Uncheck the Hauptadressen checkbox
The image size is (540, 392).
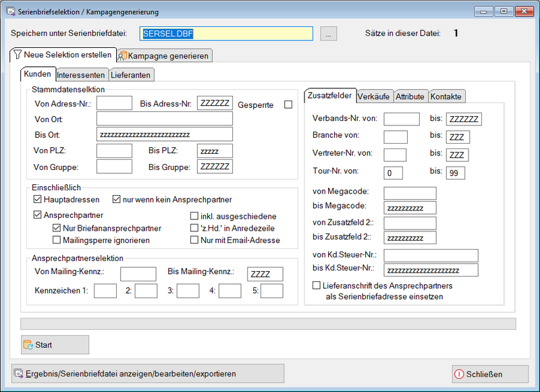click(38, 200)
